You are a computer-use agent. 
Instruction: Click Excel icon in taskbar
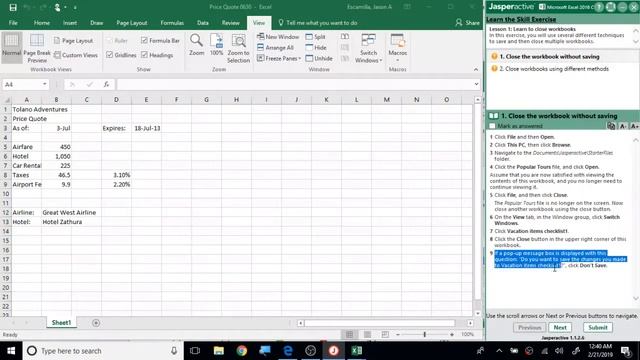click(x=357, y=351)
